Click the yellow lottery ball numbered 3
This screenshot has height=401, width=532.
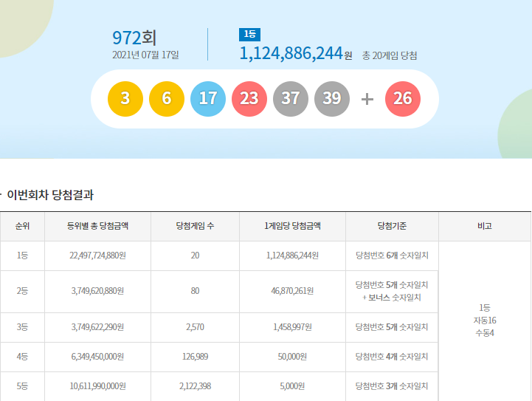coord(125,99)
